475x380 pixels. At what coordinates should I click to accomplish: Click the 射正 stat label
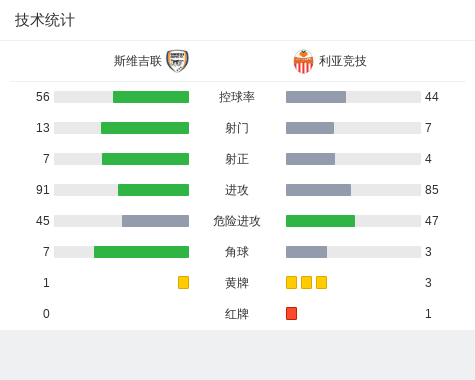point(237,159)
